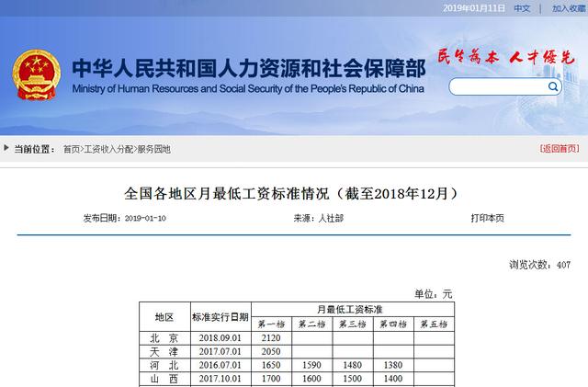Image resolution: width=588 pixels, height=387 pixels.
Task: Switch language via 中文 link
Action: pyautogui.click(x=522, y=8)
